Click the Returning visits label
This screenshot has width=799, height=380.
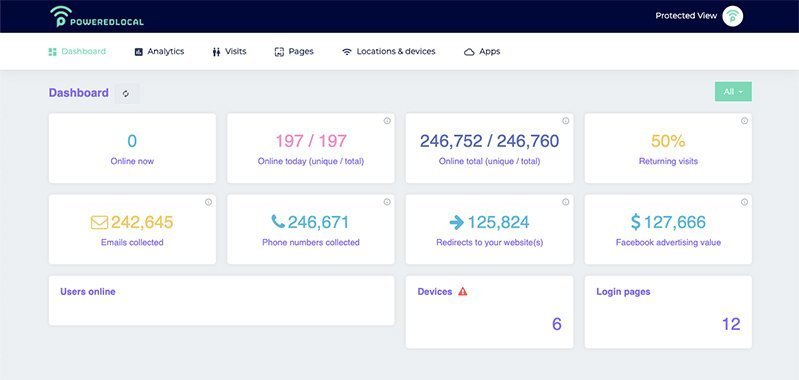point(668,161)
